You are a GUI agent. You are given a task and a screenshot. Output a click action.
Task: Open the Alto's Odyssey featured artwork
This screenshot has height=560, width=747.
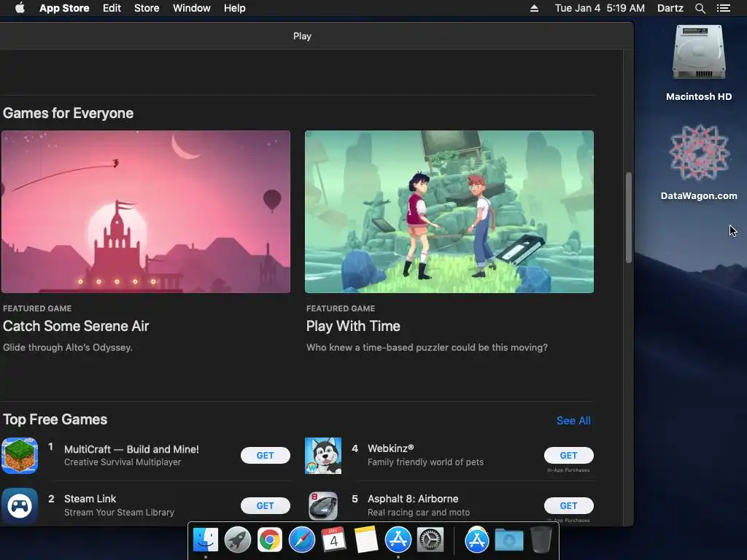click(x=146, y=211)
